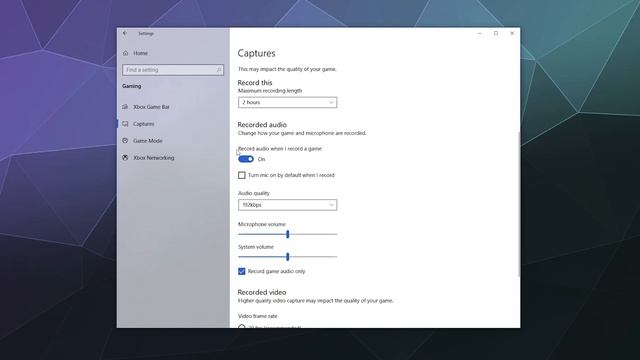This screenshot has height=360, width=640.
Task: Click the Record this heading
Action: (x=255, y=82)
